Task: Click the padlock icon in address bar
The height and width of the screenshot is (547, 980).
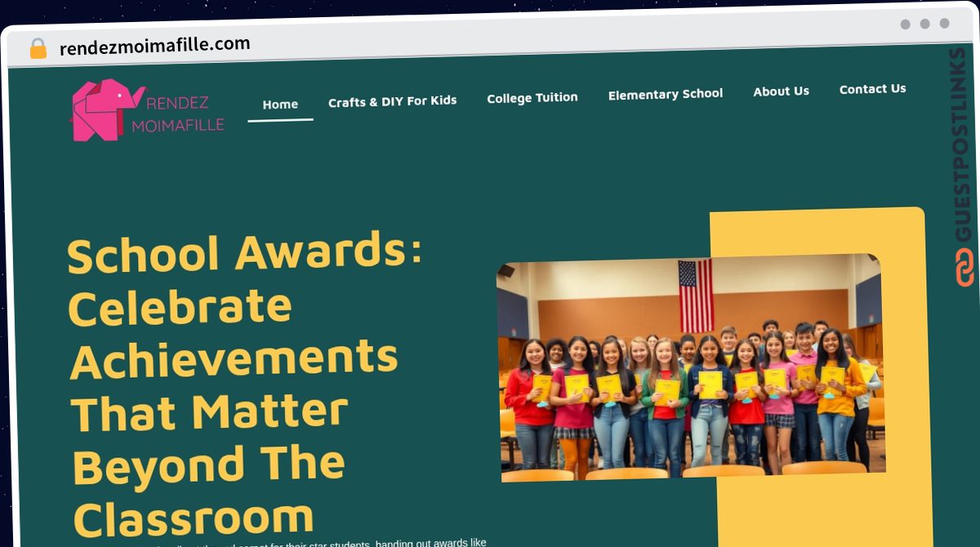Action: tap(38, 49)
